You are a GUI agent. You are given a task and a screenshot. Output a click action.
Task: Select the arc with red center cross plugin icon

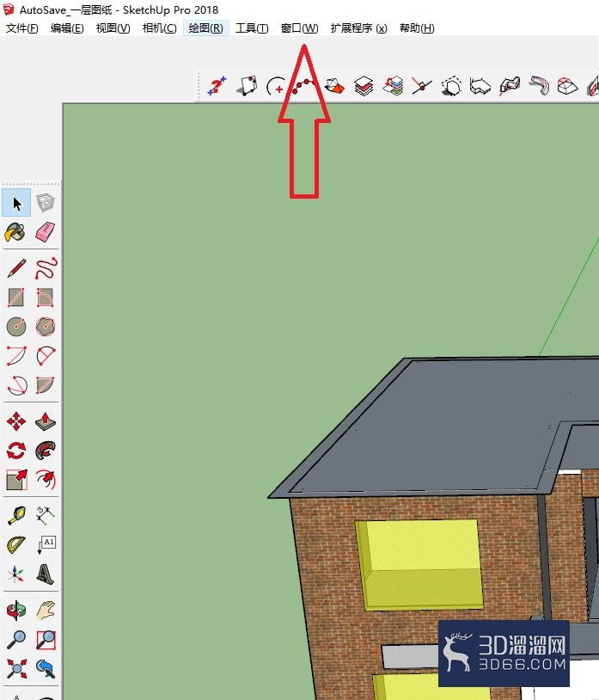tap(275, 86)
